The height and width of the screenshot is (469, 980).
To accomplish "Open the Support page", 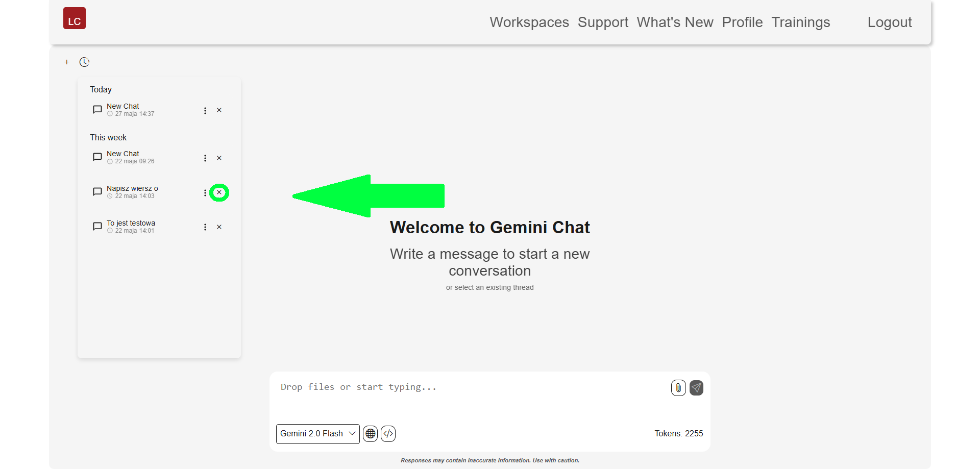I will pyautogui.click(x=603, y=22).
